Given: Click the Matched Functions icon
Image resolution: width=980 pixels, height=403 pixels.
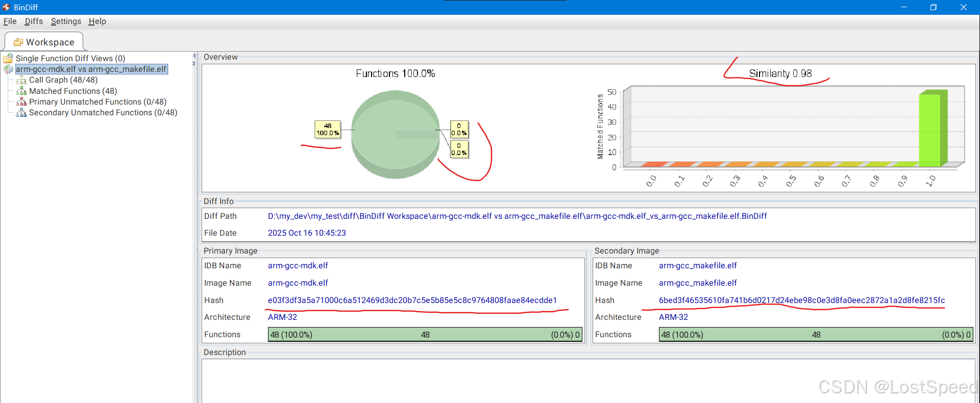Looking at the screenshot, I should [21, 91].
